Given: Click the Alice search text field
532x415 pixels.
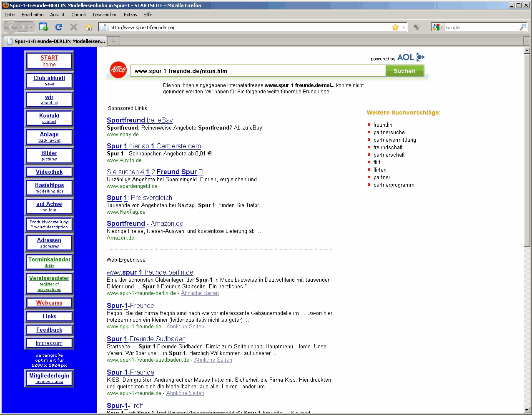Looking at the screenshot, I should click(x=258, y=71).
